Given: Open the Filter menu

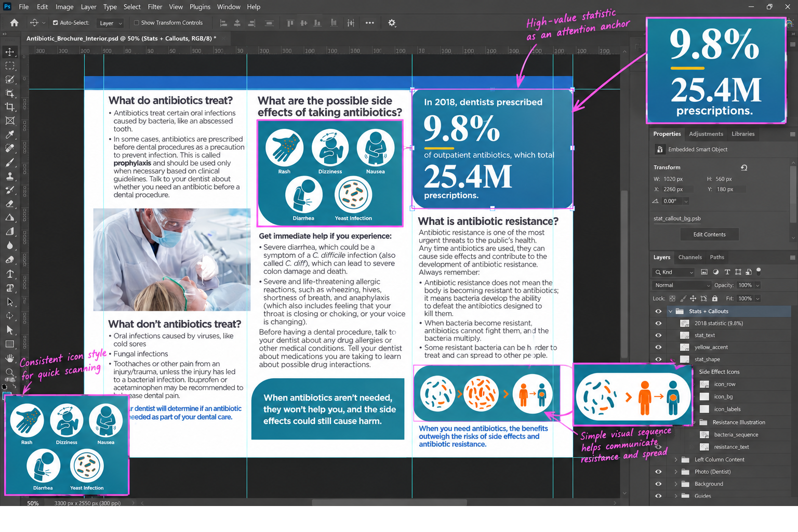Looking at the screenshot, I should [155, 7].
